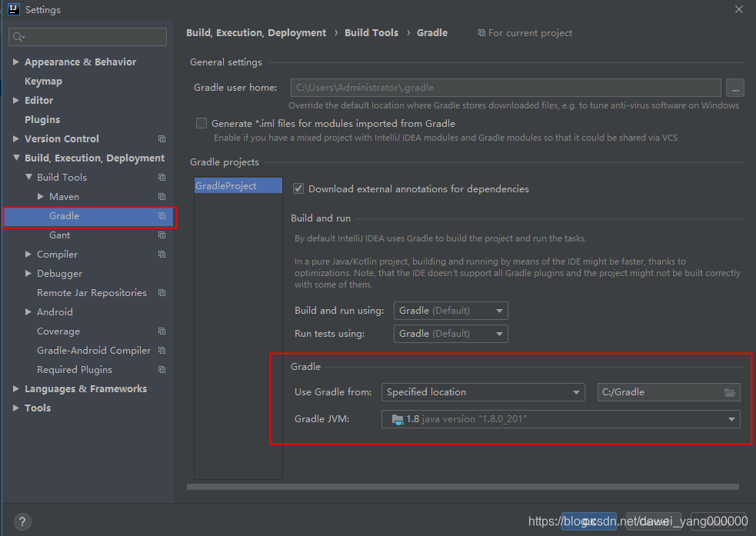Click the horizontal scrollbar at bottom of panel
Image resolution: width=756 pixels, height=536 pixels.
[x=463, y=487]
